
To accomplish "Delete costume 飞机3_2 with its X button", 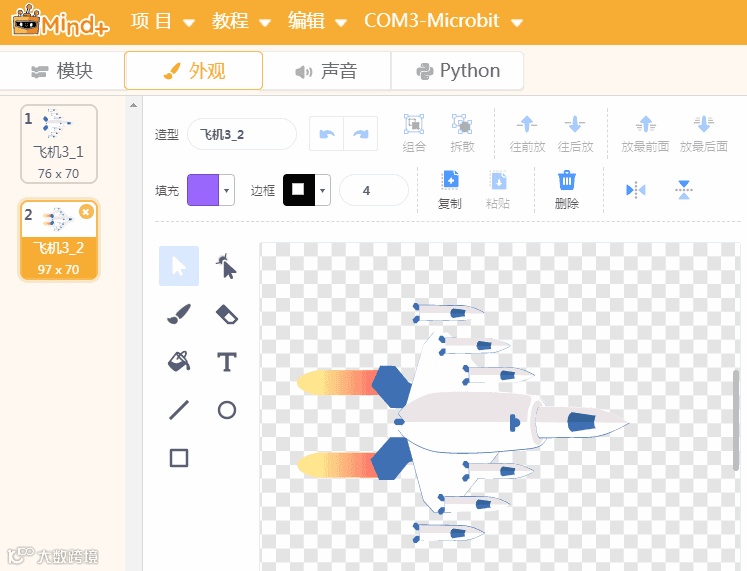I will [86, 211].
